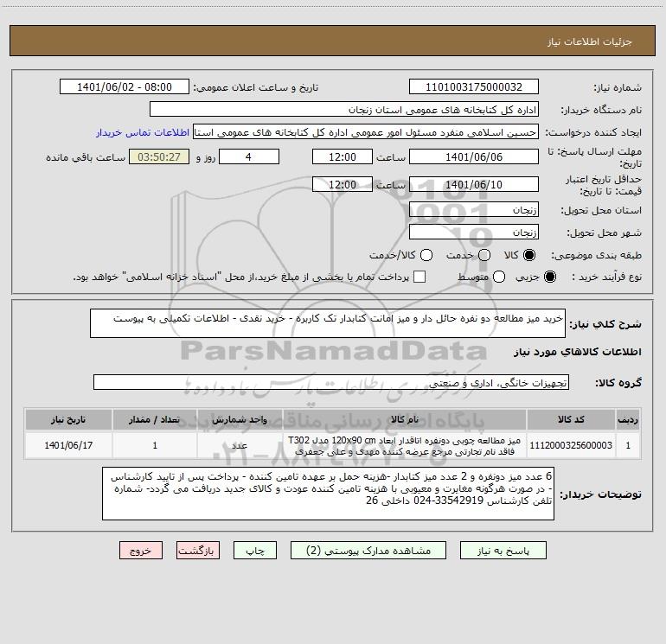Click the شرح کلی نیاز description box

point(328,323)
